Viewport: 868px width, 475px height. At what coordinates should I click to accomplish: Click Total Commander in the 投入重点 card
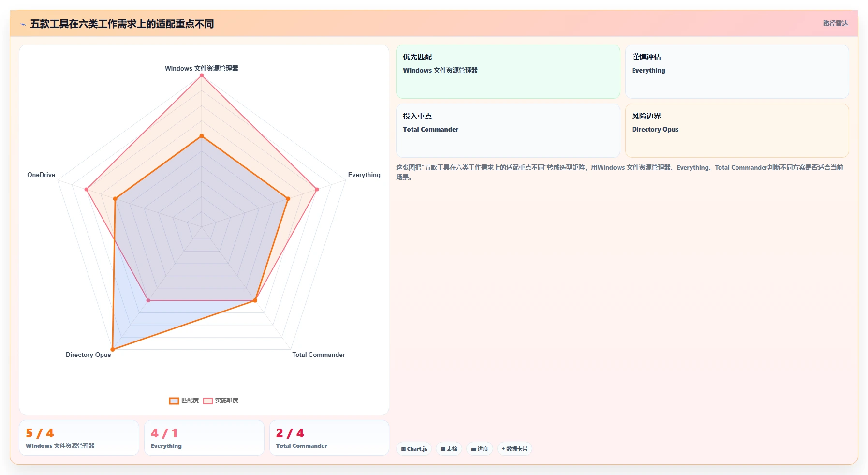coord(430,129)
